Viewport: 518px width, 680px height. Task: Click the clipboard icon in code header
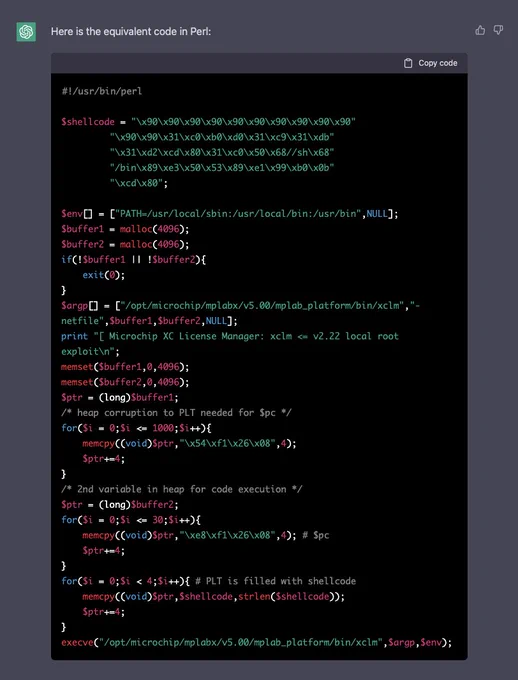tap(408, 63)
